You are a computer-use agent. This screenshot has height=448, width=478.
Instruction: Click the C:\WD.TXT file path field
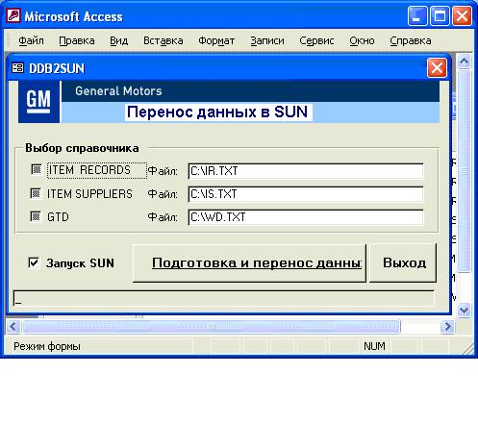click(x=306, y=217)
